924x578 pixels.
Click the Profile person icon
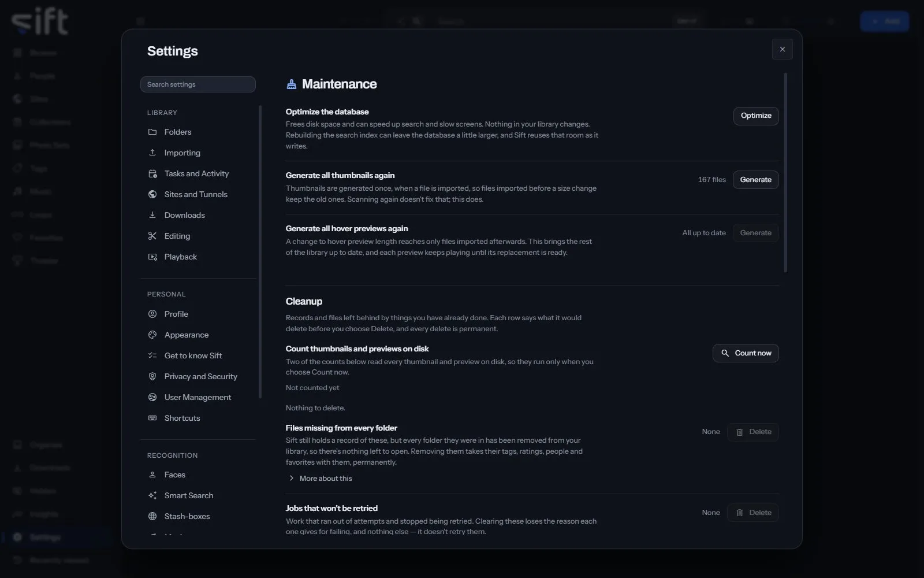pyautogui.click(x=152, y=314)
